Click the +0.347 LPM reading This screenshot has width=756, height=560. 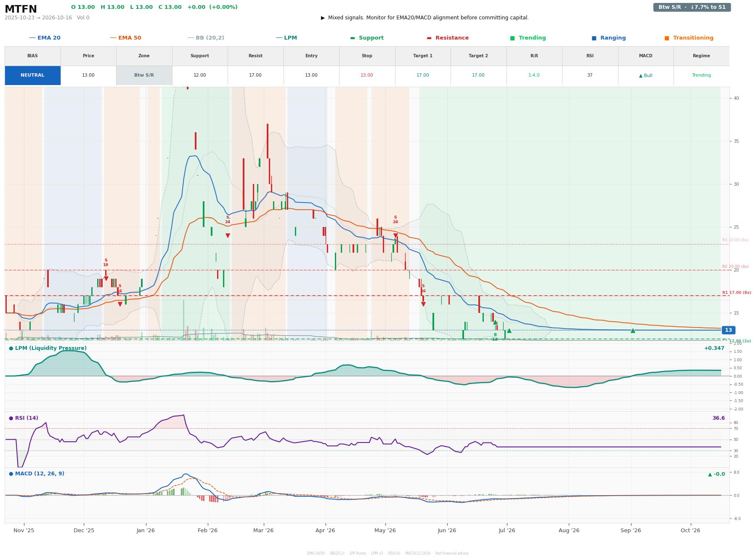click(714, 348)
